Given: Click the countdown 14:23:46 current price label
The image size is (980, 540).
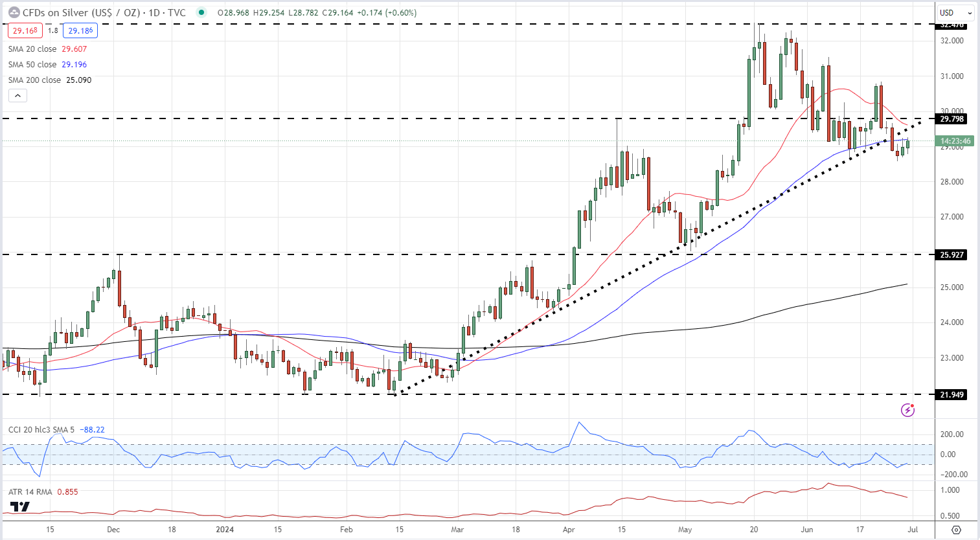Looking at the screenshot, I should click(955, 141).
